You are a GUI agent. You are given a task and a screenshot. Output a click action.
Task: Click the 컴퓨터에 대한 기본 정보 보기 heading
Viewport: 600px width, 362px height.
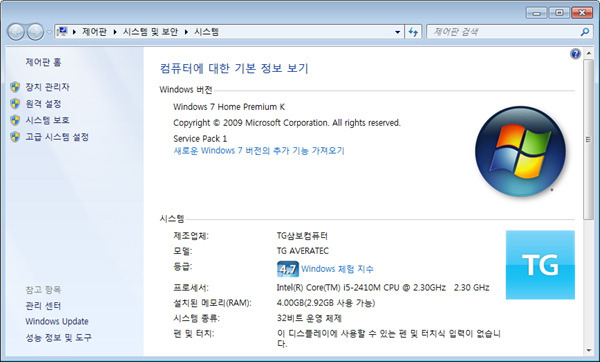234,68
